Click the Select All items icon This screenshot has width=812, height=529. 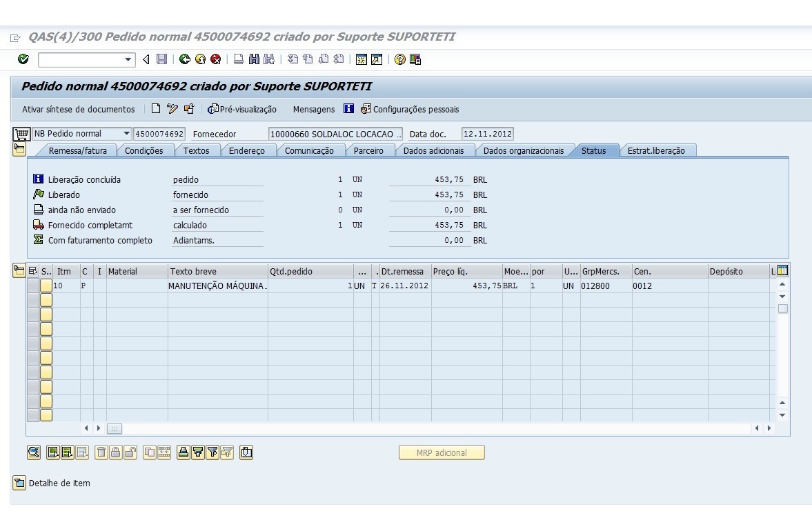(53, 452)
